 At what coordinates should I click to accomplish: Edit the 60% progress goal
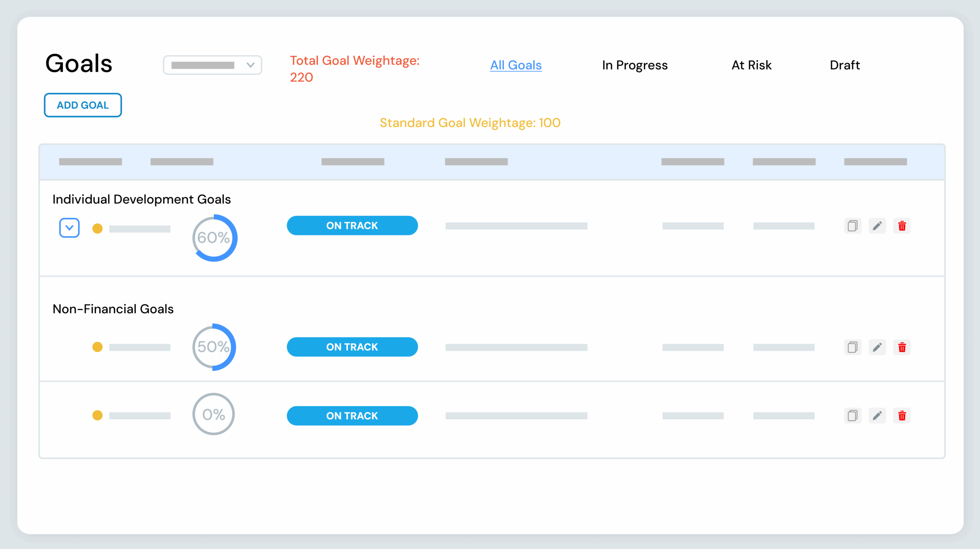point(877,226)
